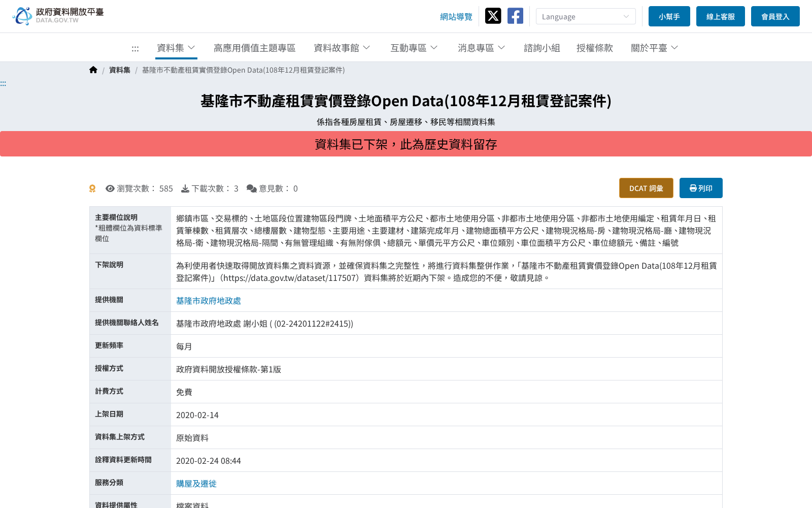Open the X (Twitter) social icon
The width and height of the screenshot is (812, 508).
[493, 16]
